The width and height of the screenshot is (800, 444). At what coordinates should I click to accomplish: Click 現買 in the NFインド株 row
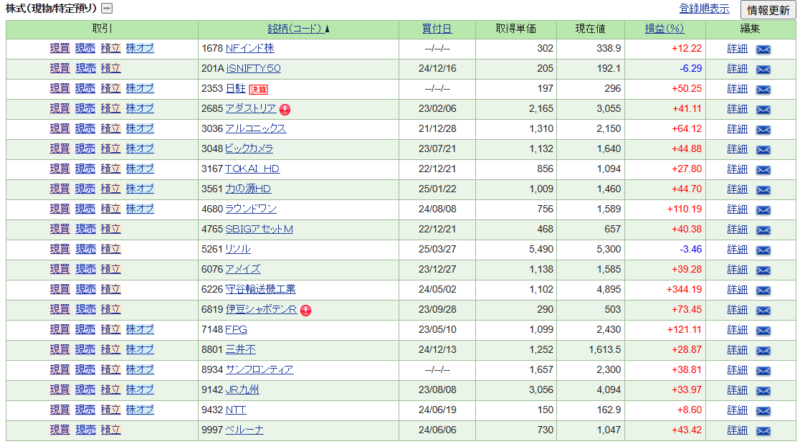(x=60, y=48)
